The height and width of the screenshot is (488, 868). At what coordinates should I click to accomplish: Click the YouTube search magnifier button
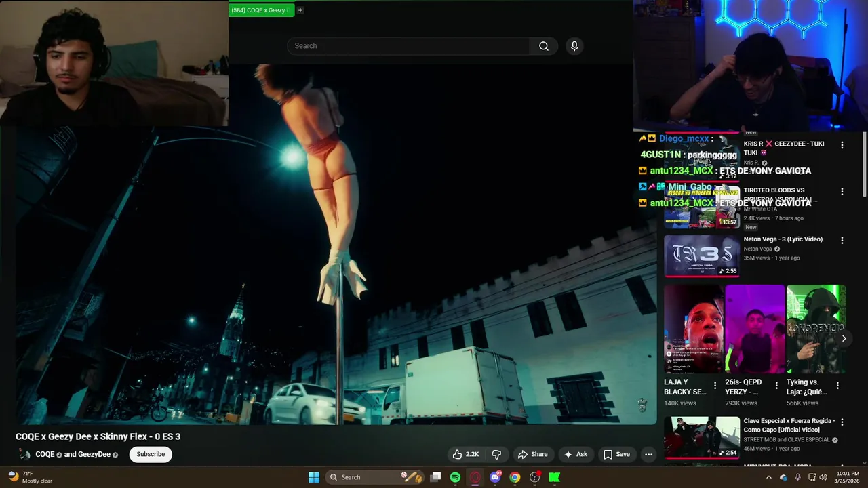(x=543, y=46)
